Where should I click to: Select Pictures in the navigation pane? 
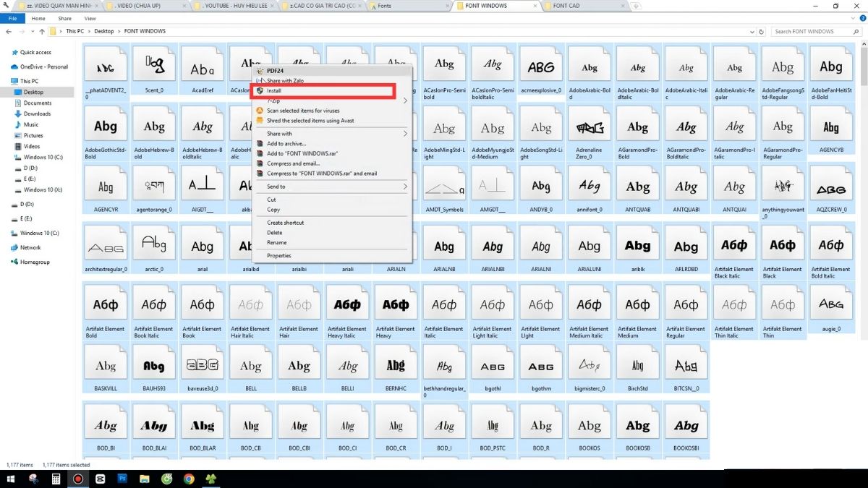33,135
